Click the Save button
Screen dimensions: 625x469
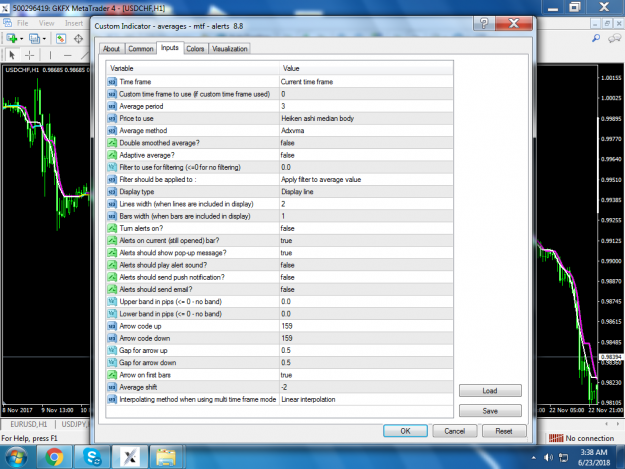click(490, 411)
